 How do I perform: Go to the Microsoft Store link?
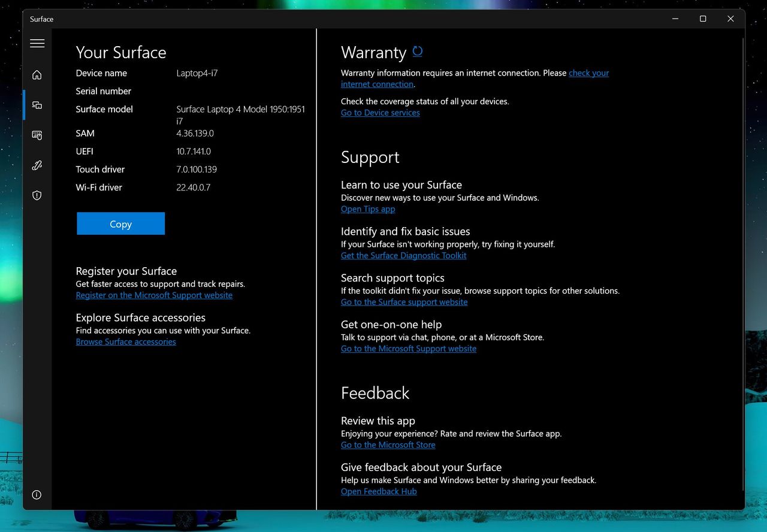tap(388, 445)
